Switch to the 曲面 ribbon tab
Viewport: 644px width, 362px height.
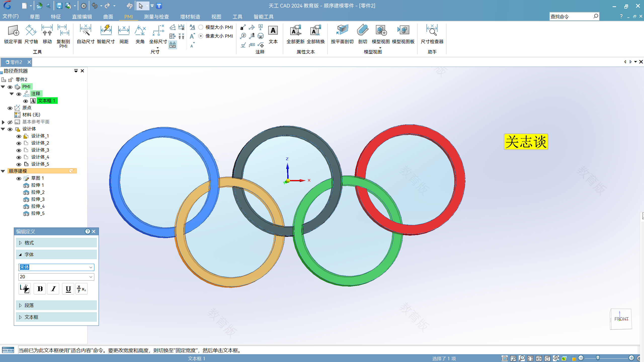tap(108, 17)
